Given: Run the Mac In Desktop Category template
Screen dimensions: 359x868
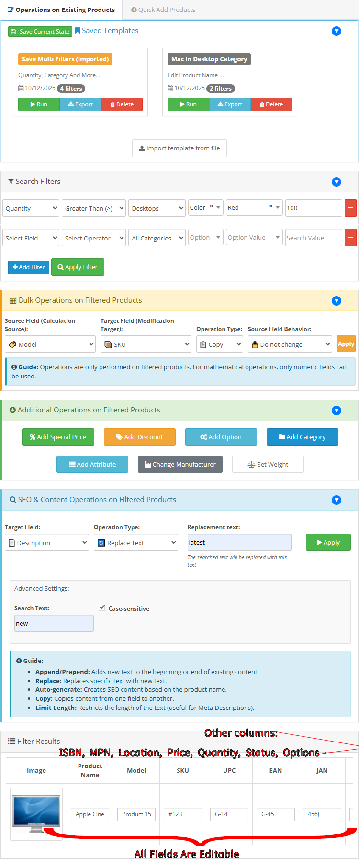Looking at the screenshot, I should [188, 104].
